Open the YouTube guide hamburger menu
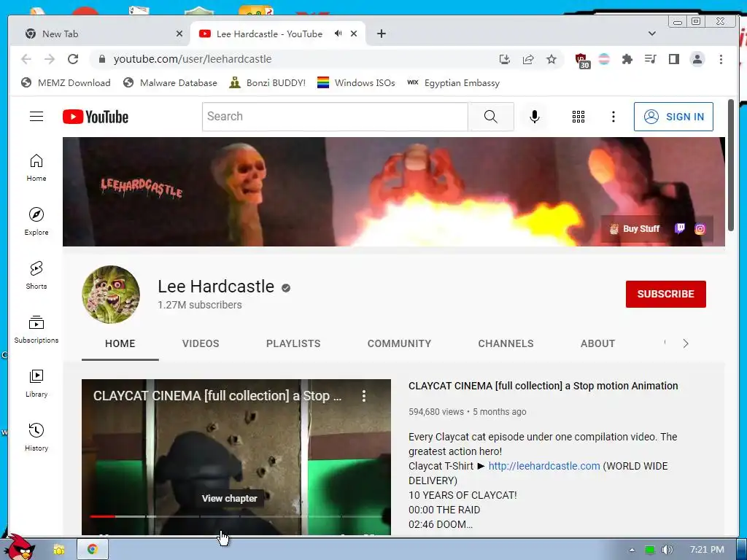This screenshot has height=560, width=747. (x=36, y=117)
